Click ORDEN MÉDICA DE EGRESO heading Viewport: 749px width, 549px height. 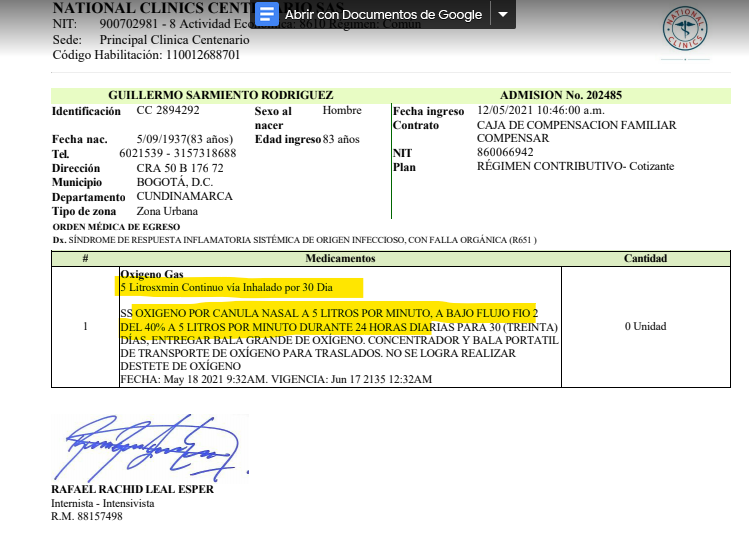click(116, 227)
